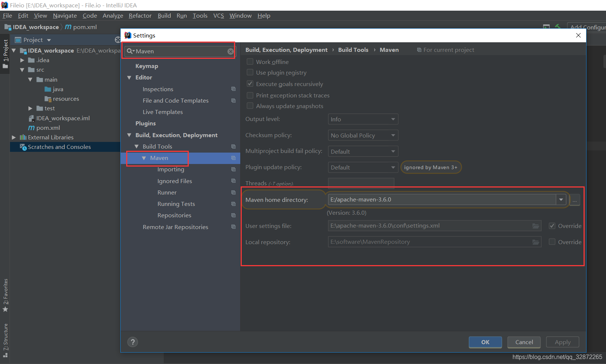Click project-level icon beside Runner
The width and height of the screenshot is (606, 364).
coord(233,192)
